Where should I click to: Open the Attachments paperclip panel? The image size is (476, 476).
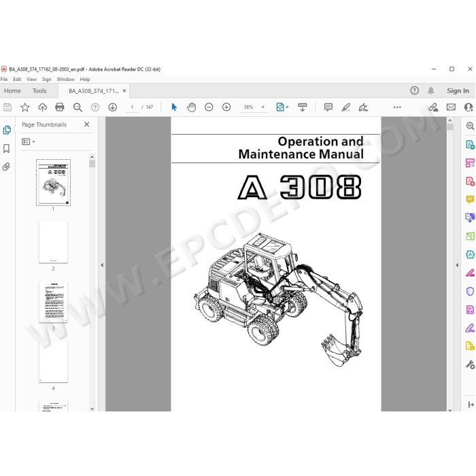tap(6, 167)
